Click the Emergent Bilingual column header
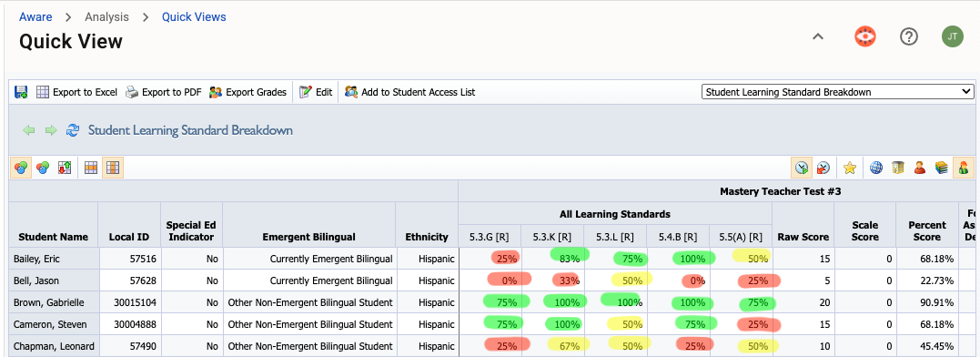Screen dimensions: 980x357 pos(308,237)
